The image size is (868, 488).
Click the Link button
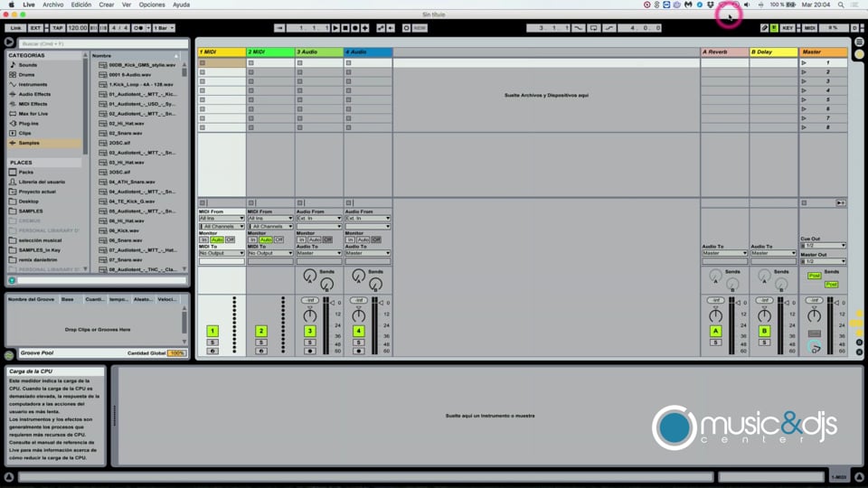pyautogui.click(x=15, y=28)
